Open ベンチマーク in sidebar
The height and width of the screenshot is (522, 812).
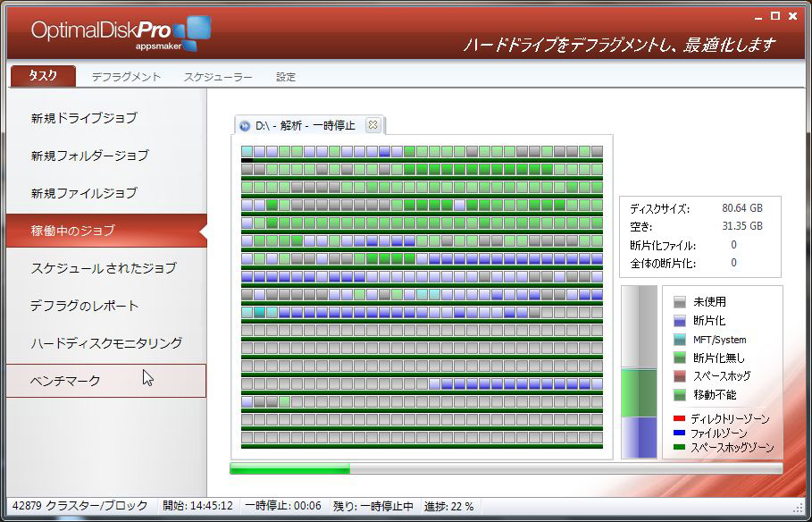(106, 381)
